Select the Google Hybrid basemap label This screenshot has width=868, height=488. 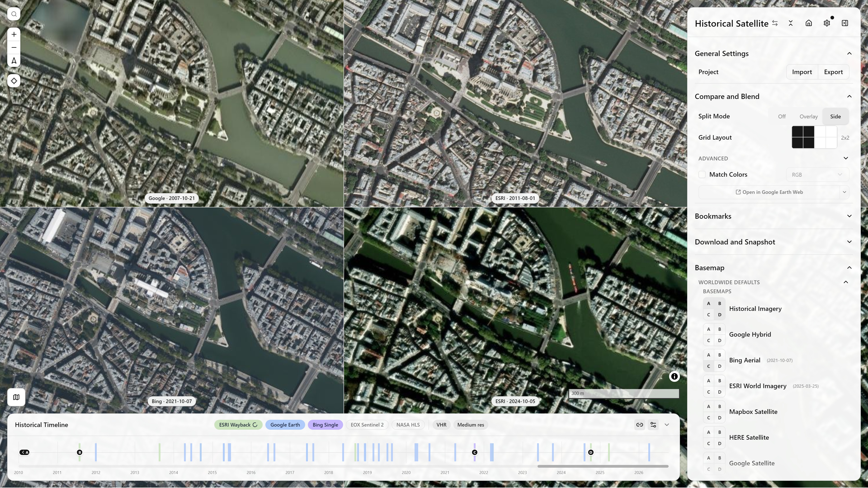coord(750,334)
